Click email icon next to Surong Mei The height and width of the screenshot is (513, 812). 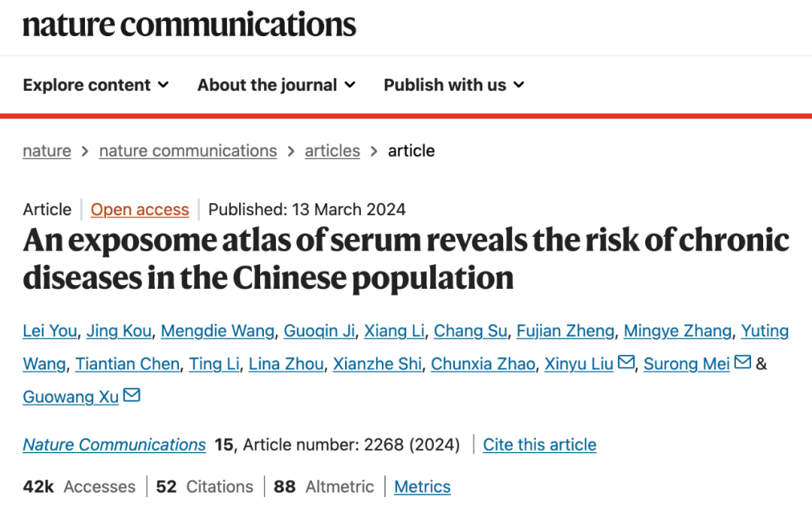(743, 363)
